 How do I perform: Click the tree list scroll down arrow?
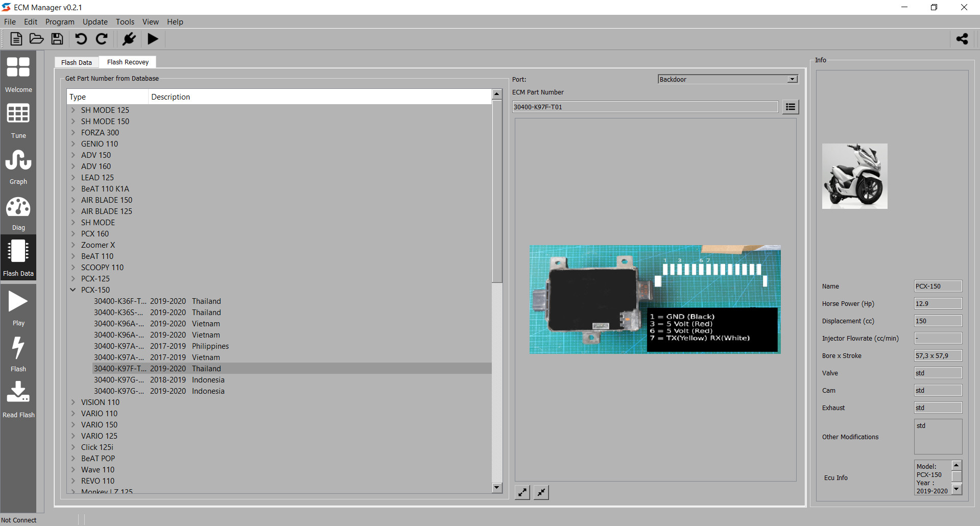click(497, 488)
